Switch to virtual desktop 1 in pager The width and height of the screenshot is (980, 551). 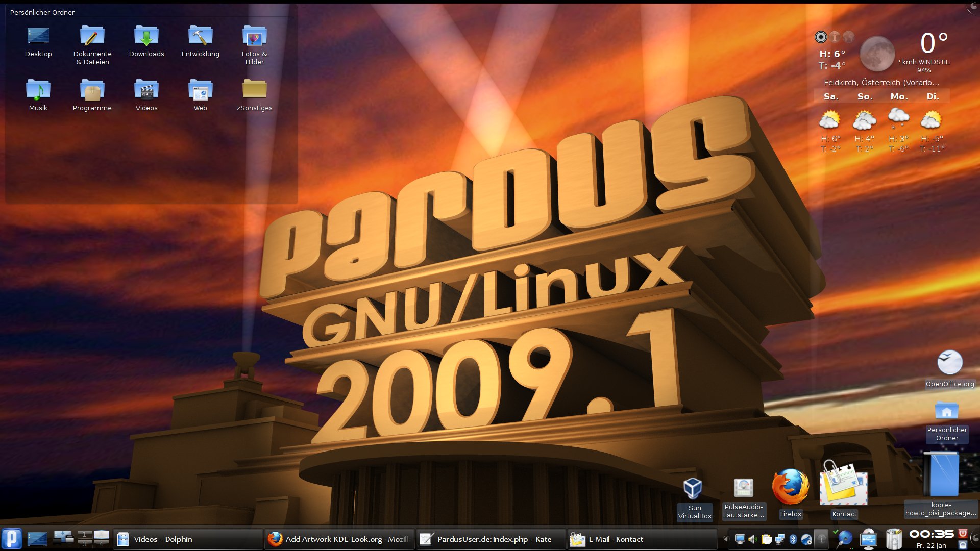85,534
